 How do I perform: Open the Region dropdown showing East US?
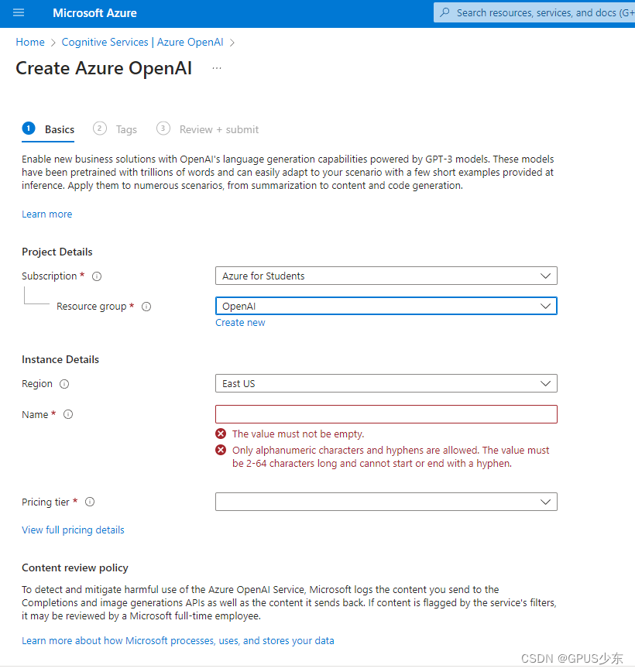386,383
